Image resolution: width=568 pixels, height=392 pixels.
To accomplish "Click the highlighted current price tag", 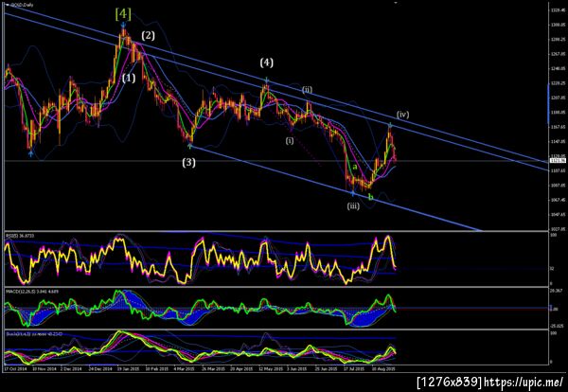I will coord(558,161).
